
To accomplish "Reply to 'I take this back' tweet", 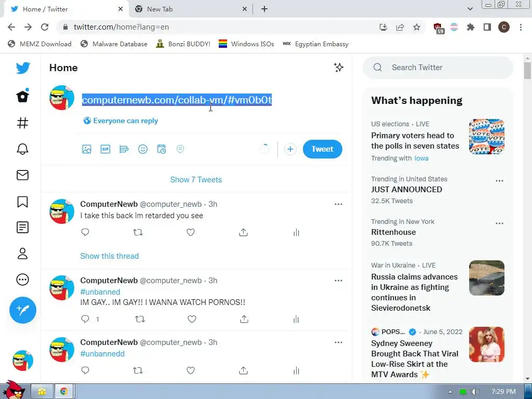I will [85, 232].
